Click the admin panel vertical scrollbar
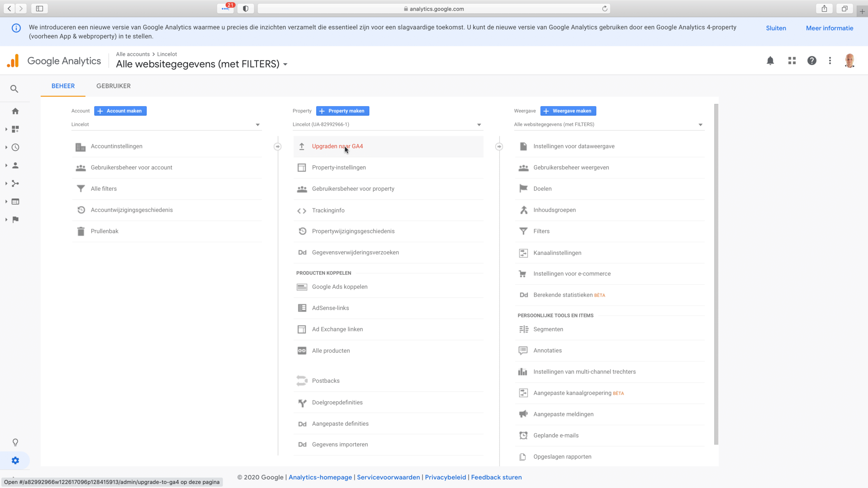 click(x=716, y=274)
